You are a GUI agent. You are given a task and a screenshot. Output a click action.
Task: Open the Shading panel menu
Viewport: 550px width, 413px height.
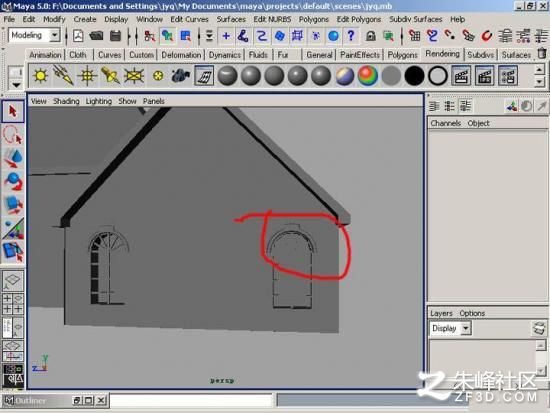point(66,101)
